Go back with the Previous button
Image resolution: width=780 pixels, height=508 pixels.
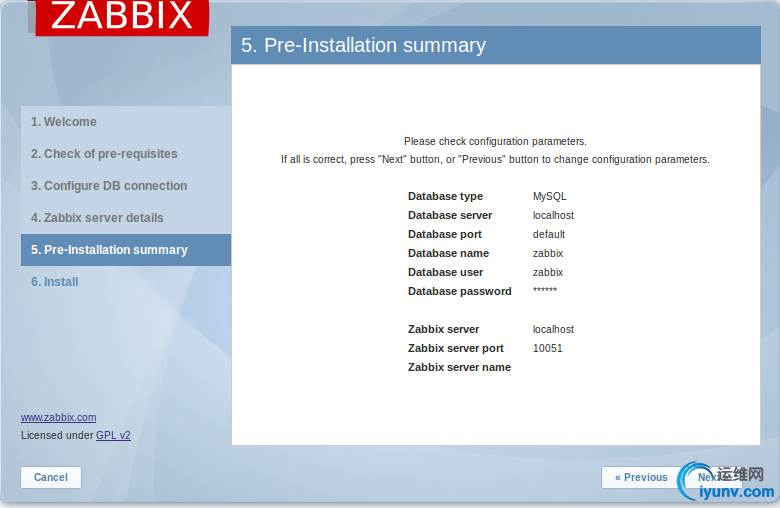641,477
